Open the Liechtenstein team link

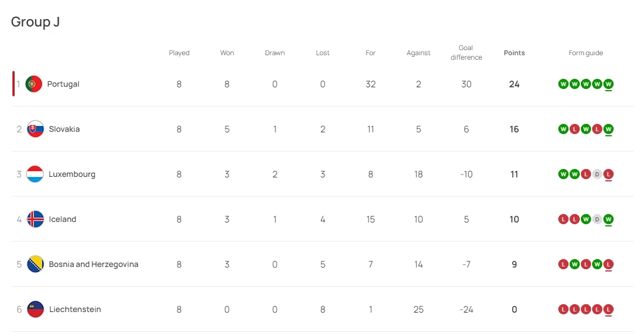point(75,309)
